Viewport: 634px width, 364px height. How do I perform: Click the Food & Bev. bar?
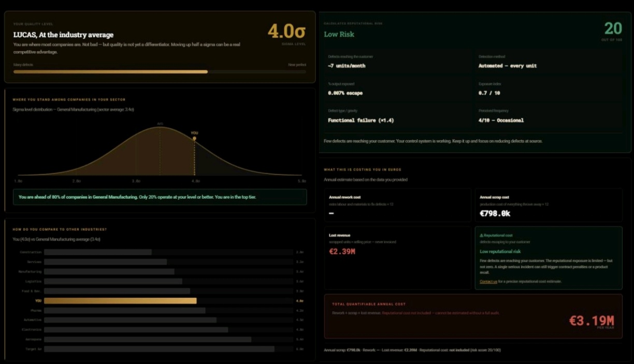click(x=117, y=291)
